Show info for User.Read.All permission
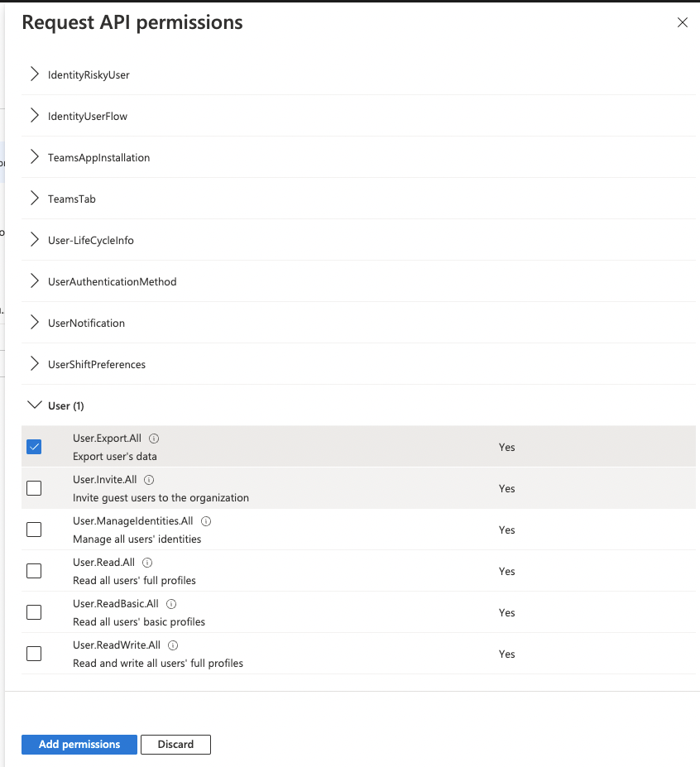Viewport: 700px width, 767px height. tap(147, 563)
